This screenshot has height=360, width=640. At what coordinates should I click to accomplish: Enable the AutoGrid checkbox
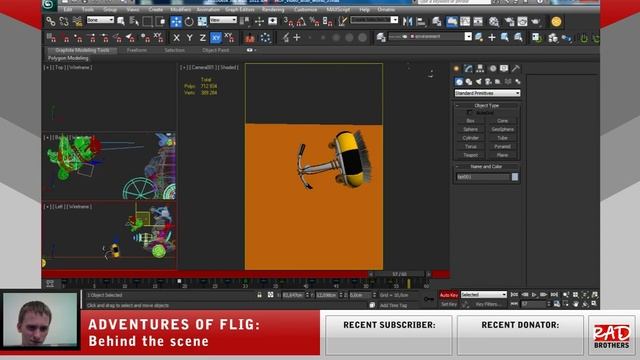coord(469,112)
